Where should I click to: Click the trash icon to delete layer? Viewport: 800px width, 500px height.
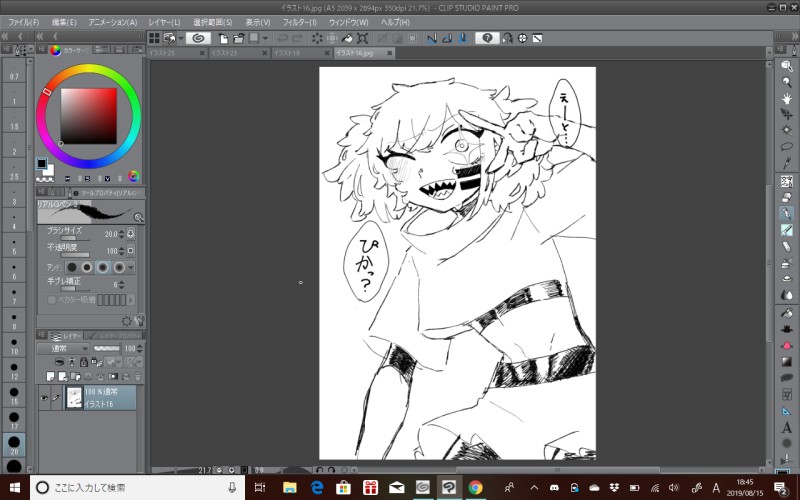[138, 377]
